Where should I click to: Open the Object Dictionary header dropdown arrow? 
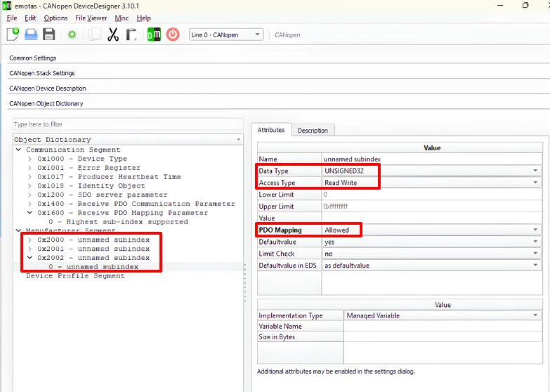pyautogui.click(x=239, y=139)
